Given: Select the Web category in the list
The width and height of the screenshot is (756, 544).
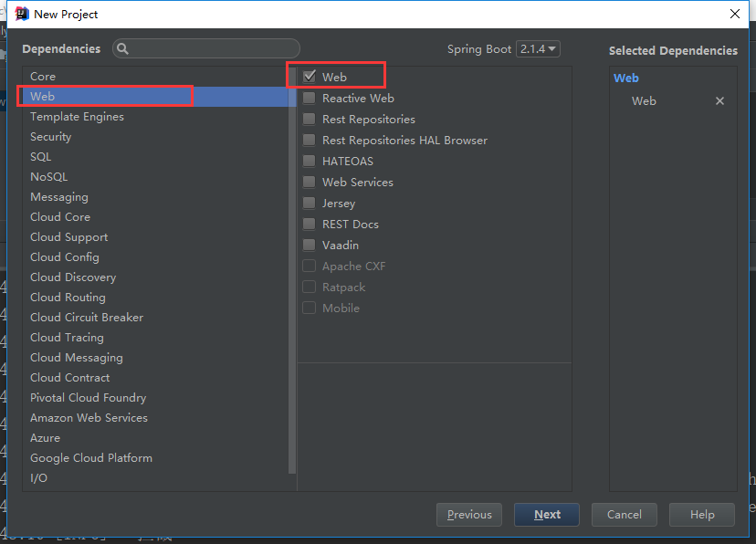Looking at the screenshot, I should (x=155, y=97).
